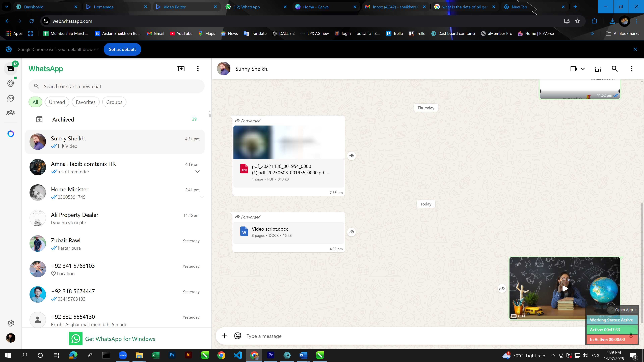Screen dimensions: 644x362
Task: Open the PDF file icon attachment
Action: (244, 169)
